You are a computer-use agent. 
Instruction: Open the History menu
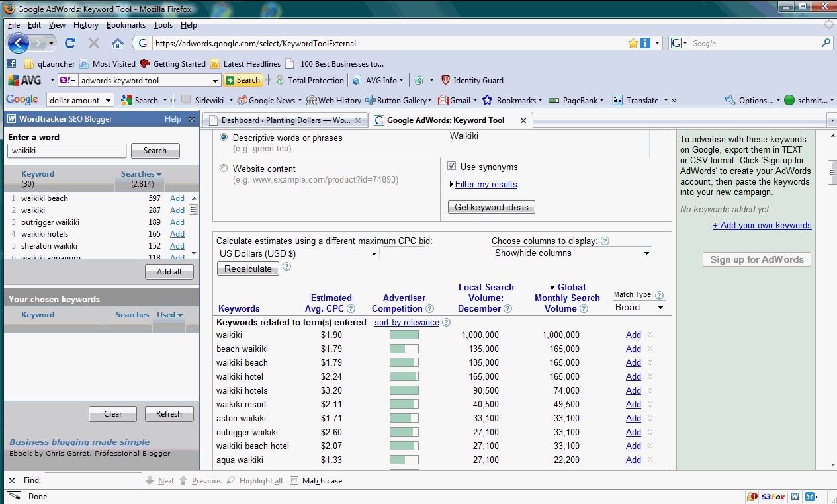pos(86,25)
